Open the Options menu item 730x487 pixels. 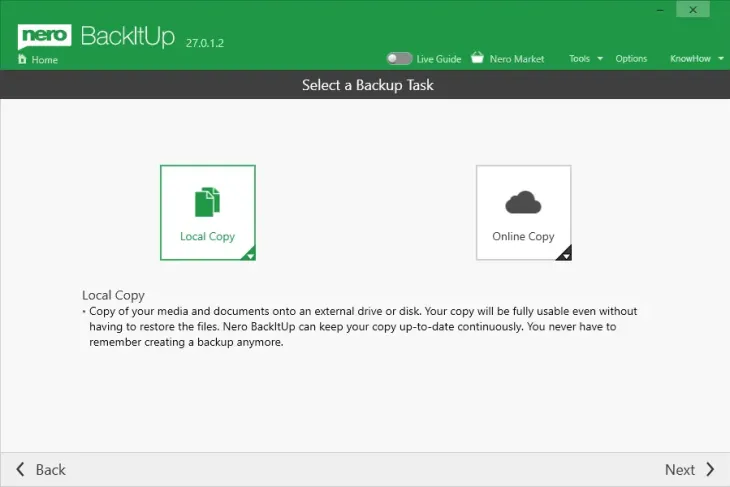[x=631, y=59]
